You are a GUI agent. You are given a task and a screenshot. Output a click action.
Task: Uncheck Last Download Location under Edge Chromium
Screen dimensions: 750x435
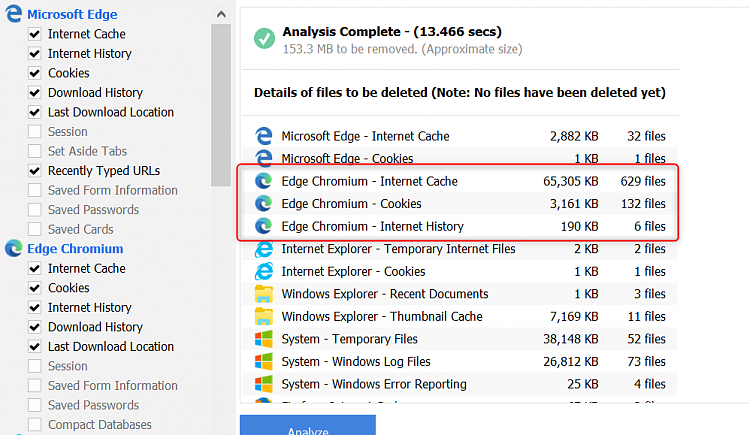pyautogui.click(x=34, y=346)
